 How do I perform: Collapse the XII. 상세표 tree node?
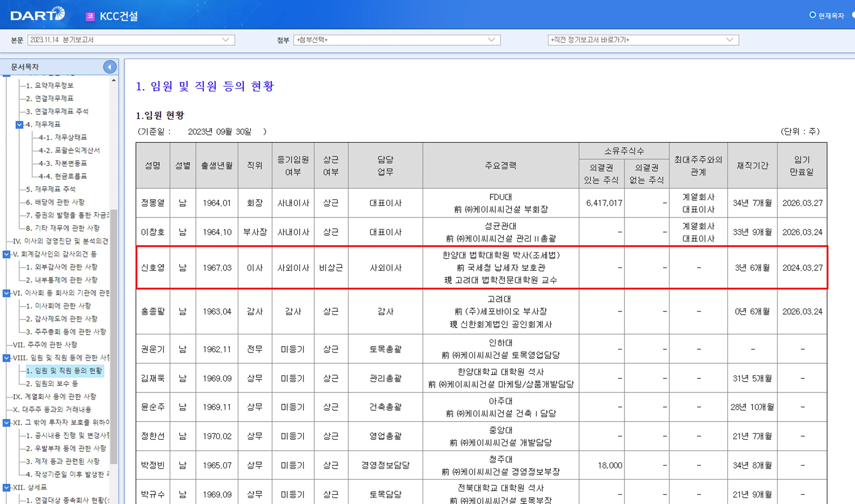pos(6,487)
